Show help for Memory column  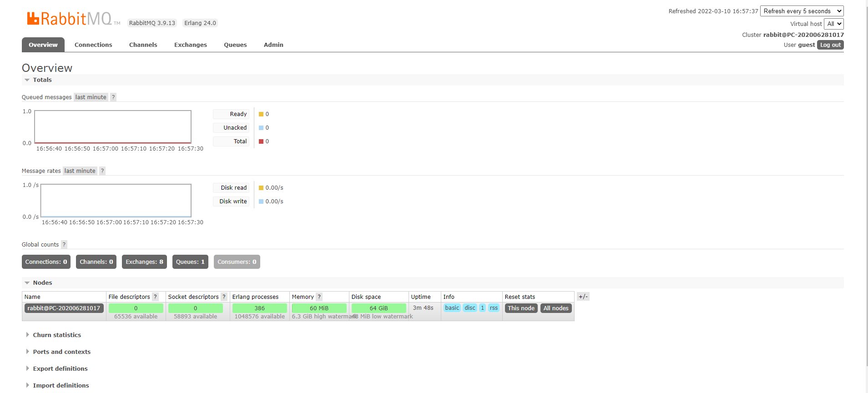click(319, 297)
